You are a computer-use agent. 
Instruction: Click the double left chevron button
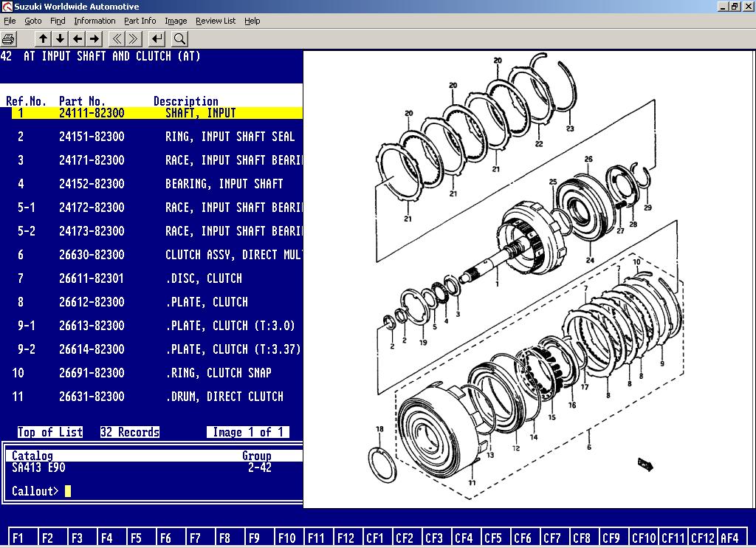click(117, 39)
